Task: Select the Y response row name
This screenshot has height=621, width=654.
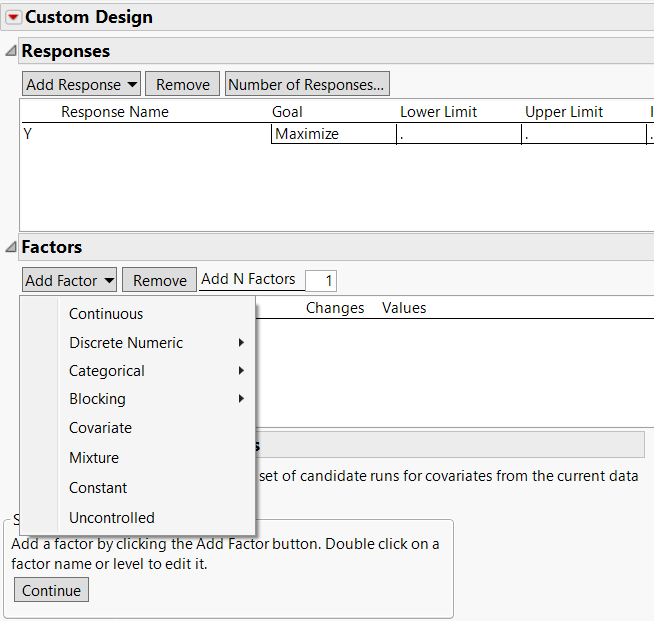Action: (x=28, y=134)
